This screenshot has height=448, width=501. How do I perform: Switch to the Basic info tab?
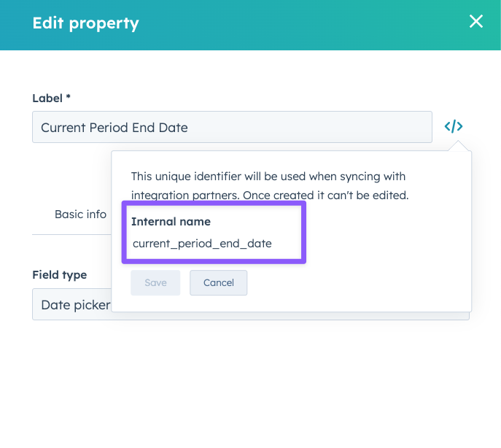coord(80,215)
